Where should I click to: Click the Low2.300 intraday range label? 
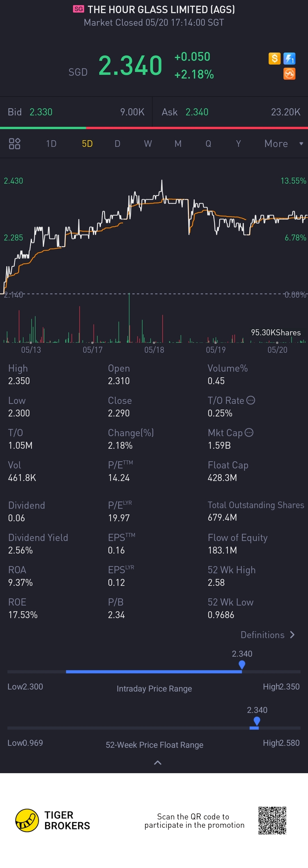click(25, 687)
